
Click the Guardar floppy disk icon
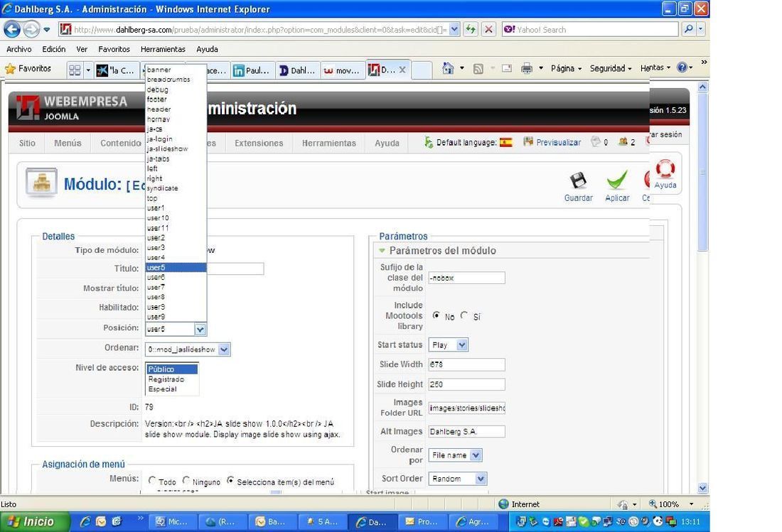579,181
